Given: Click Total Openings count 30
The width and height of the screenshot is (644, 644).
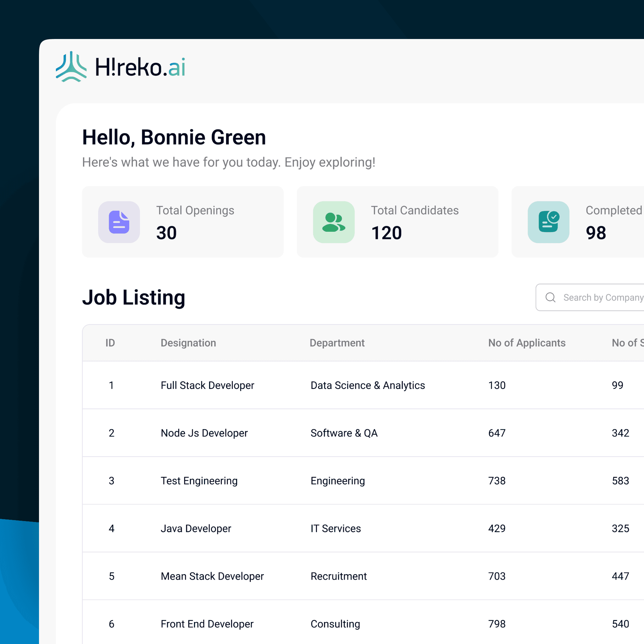Looking at the screenshot, I should pyautogui.click(x=166, y=233).
